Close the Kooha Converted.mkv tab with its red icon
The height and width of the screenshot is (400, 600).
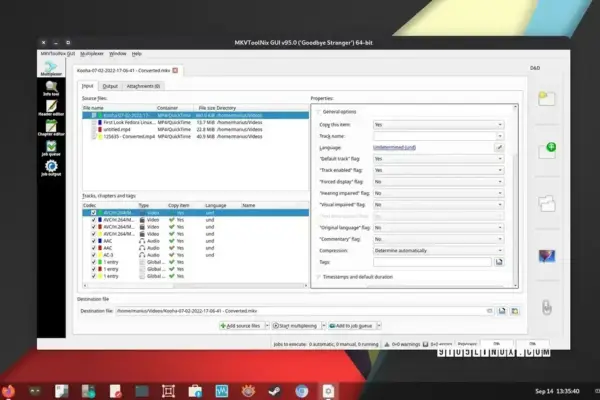(x=175, y=70)
